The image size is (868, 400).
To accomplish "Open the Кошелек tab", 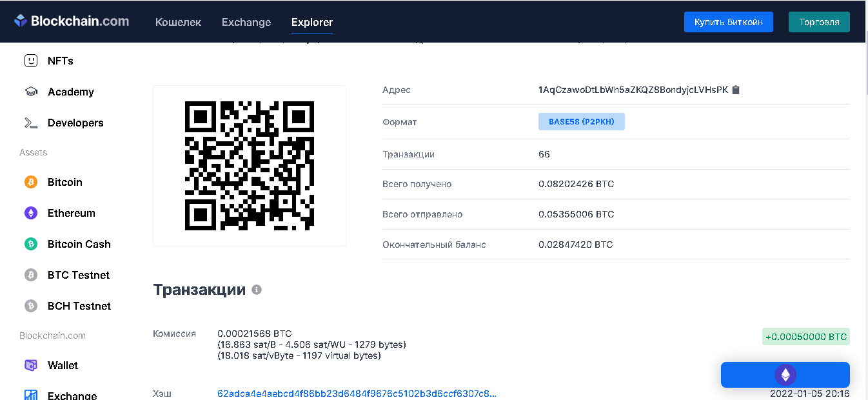I will point(178,22).
